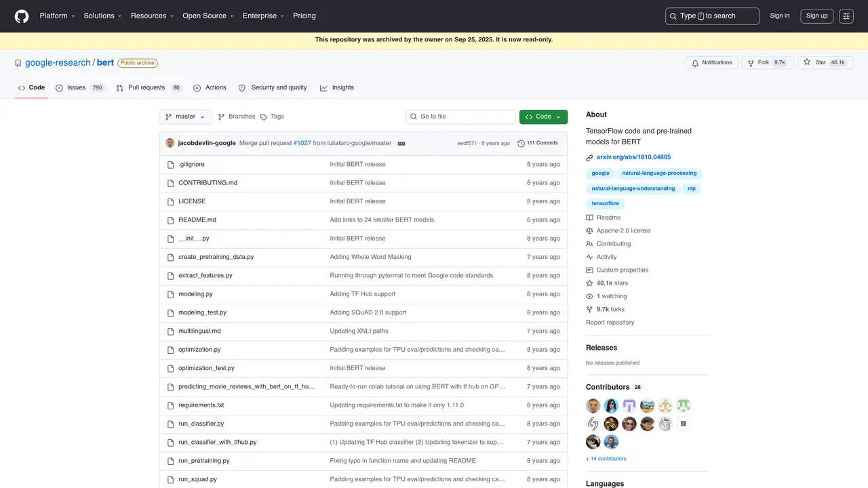Click the Pricing link in the header
868x488 pixels.
pyautogui.click(x=304, y=16)
